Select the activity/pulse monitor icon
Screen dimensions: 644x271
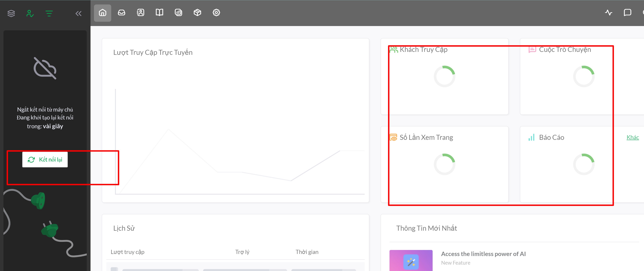click(x=609, y=12)
